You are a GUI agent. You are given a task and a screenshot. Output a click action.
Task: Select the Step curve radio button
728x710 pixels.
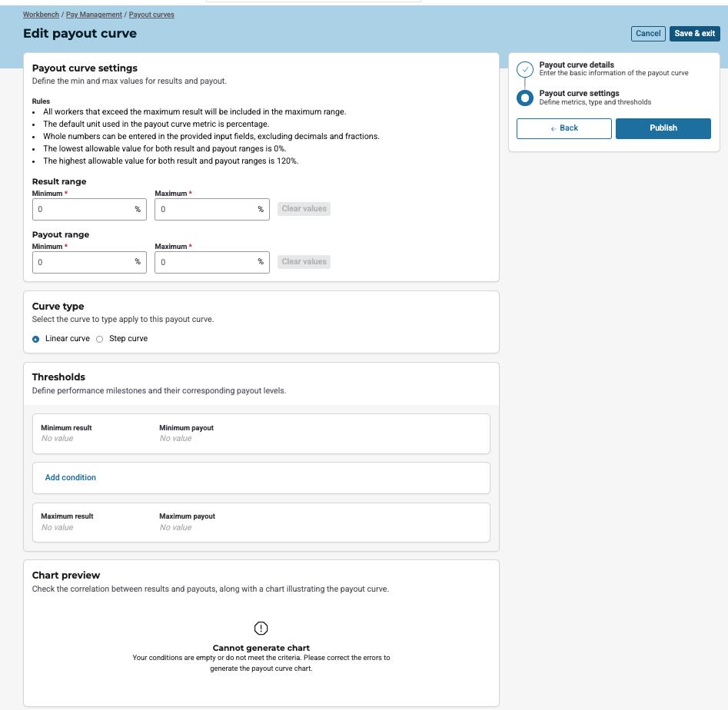tap(99, 339)
